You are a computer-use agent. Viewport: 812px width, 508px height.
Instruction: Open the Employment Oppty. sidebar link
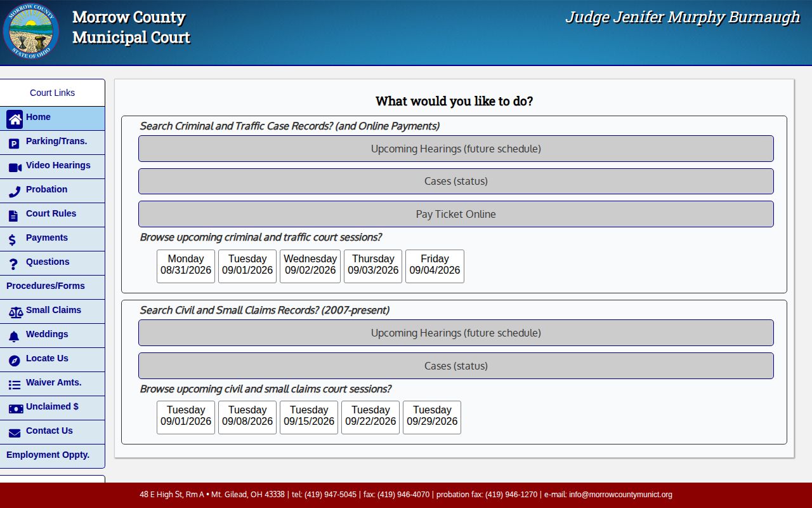coord(53,456)
